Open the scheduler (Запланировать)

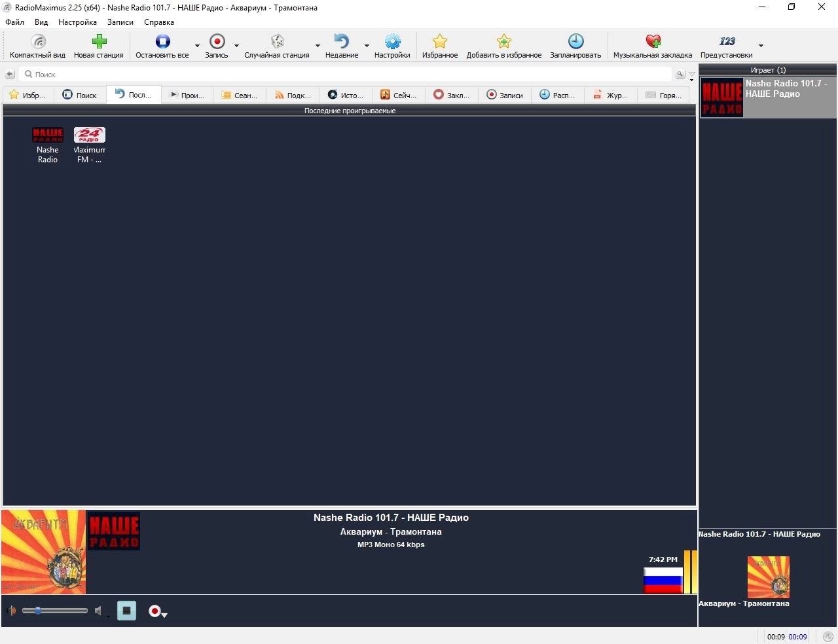coord(575,46)
